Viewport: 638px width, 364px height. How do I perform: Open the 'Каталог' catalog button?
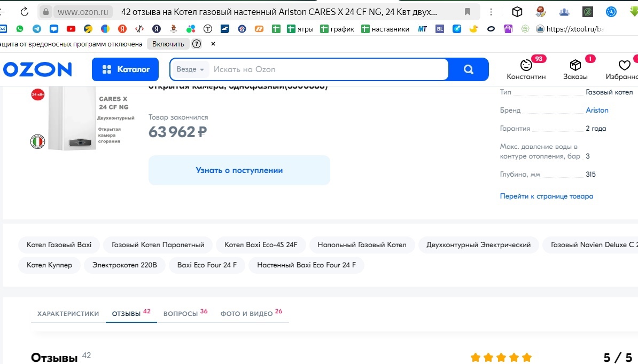[126, 69]
